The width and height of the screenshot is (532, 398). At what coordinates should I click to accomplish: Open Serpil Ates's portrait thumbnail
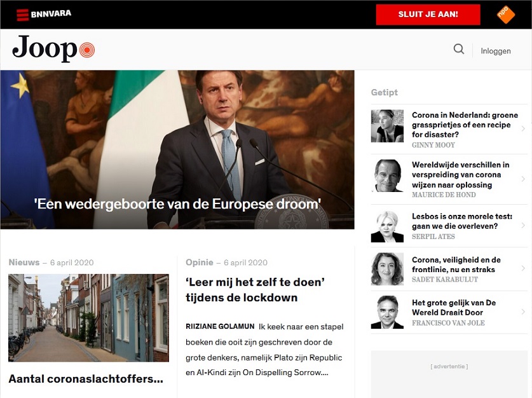pos(387,226)
